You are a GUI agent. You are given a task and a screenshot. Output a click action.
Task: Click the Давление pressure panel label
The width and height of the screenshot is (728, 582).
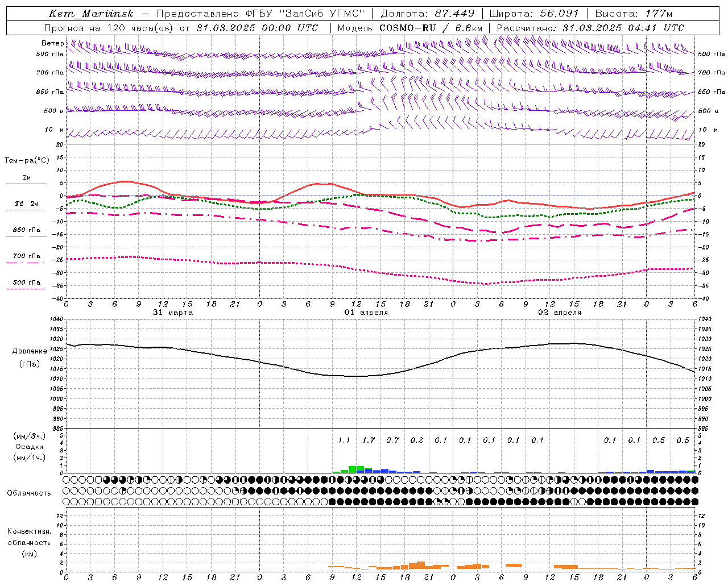tap(29, 351)
